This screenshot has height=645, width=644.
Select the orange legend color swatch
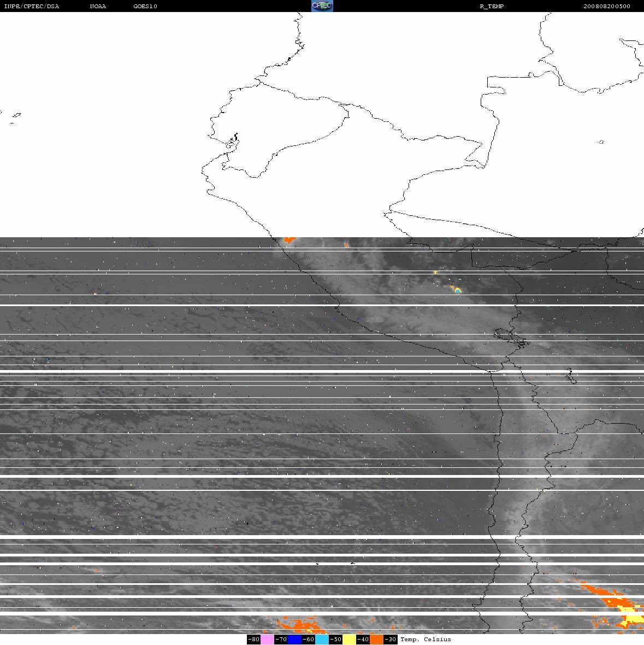[x=377, y=639]
